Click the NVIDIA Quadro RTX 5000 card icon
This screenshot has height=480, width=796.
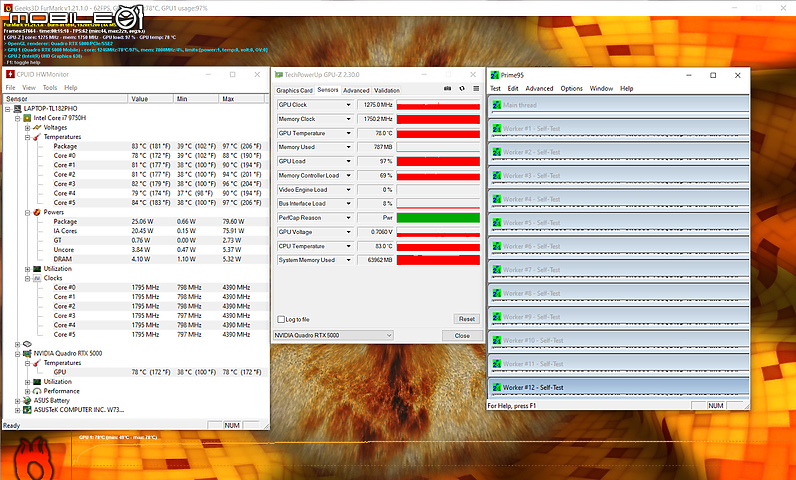coord(27,353)
